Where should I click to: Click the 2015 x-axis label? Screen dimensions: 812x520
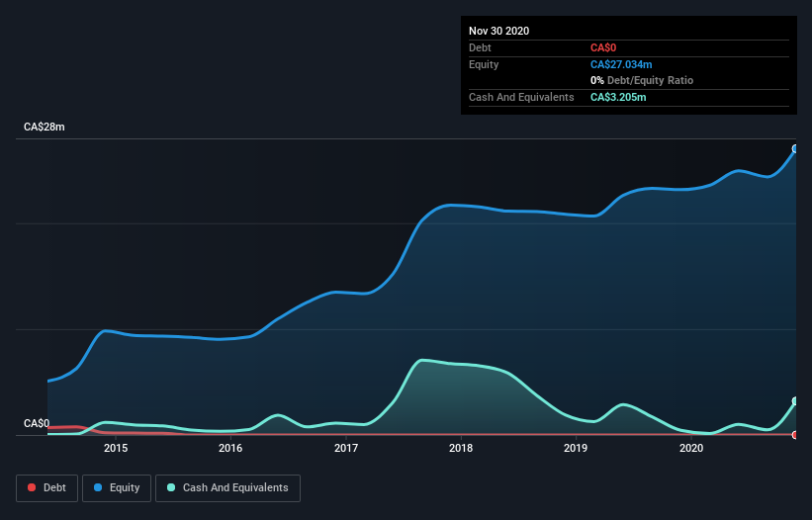(116, 448)
